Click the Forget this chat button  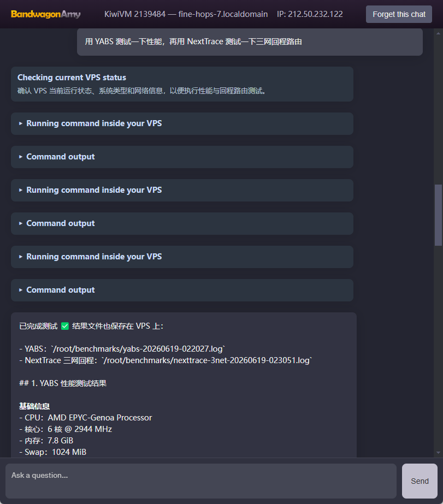pyautogui.click(x=399, y=14)
